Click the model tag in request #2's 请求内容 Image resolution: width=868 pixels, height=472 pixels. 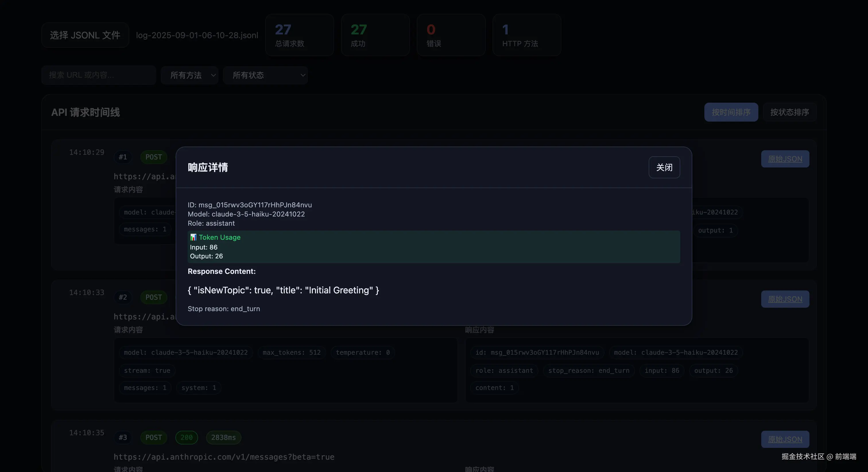(186, 352)
